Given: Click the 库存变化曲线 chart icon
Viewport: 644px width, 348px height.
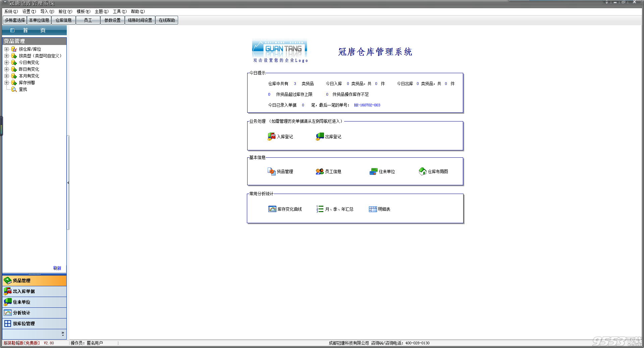Looking at the screenshot, I should pos(272,209).
